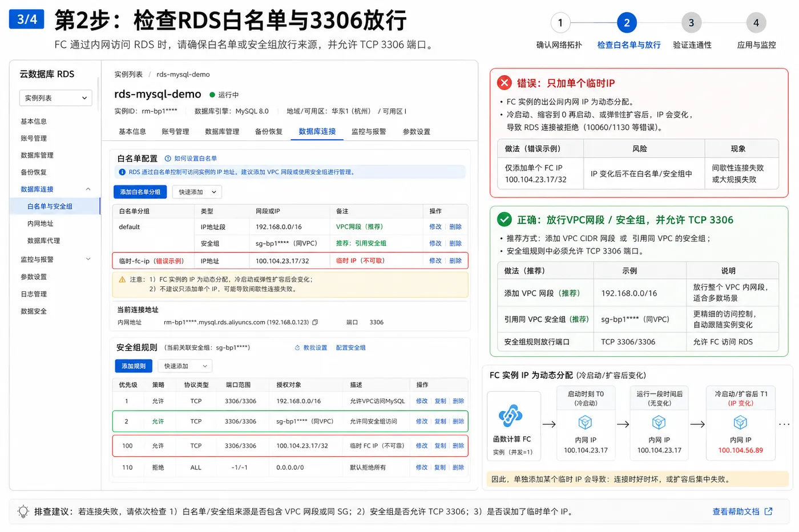The height and width of the screenshot is (532, 799).
Task: Click 删除 on the priority 100 rule row
Action: point(458,446)
